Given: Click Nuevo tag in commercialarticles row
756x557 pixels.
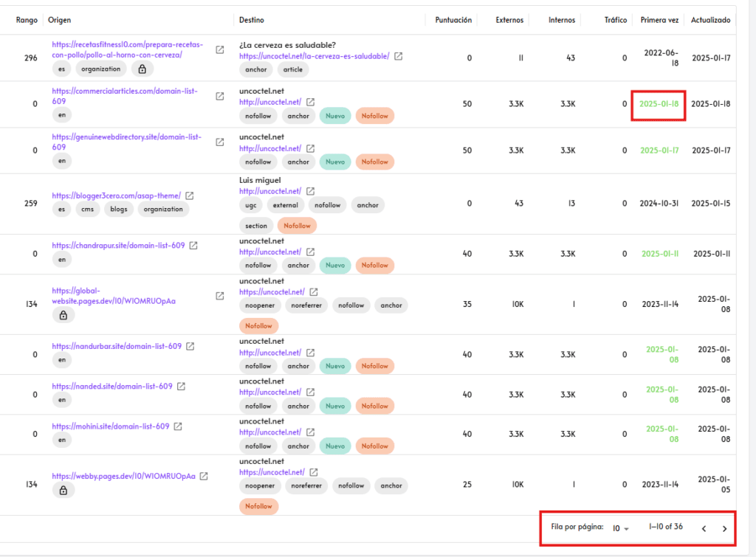Looking at the screenshot, I should (x=335, y=116).
